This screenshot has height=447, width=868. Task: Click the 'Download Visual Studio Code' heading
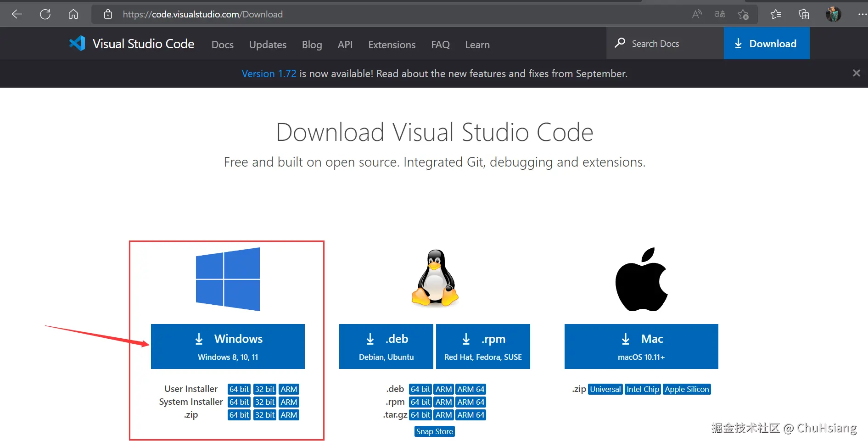(x=435, y=132)
